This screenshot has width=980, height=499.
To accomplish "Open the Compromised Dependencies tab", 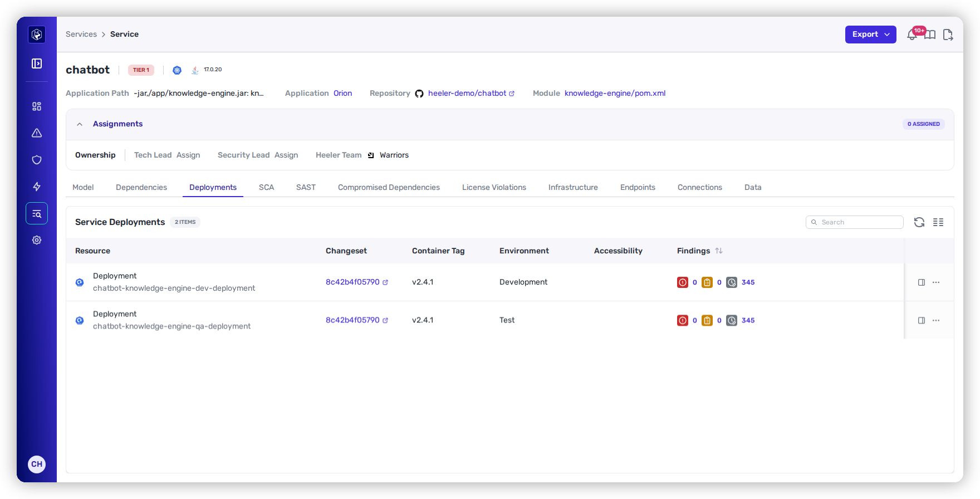I will pyautogui.click(x=389, y=187).
